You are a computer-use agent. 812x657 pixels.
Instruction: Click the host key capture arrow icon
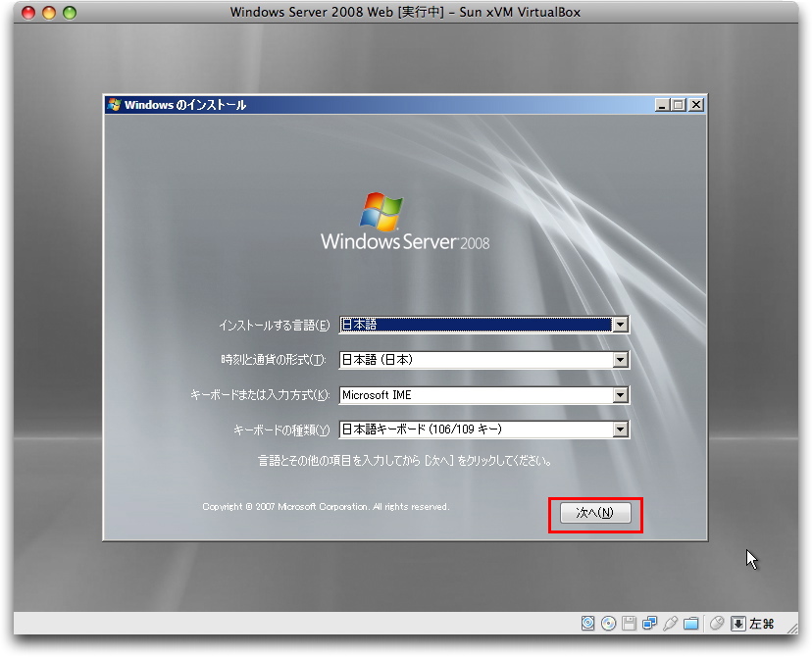point(738,623)
